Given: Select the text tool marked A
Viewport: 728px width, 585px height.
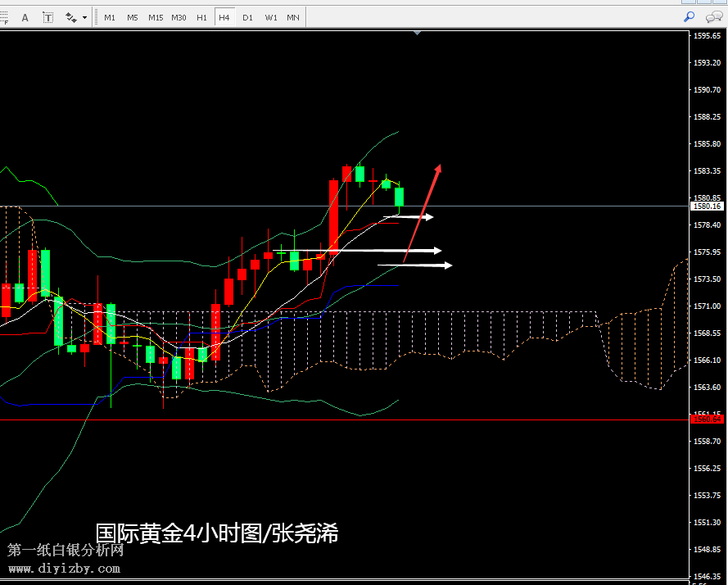Looking at the screenshot, I should click(25, 16).
